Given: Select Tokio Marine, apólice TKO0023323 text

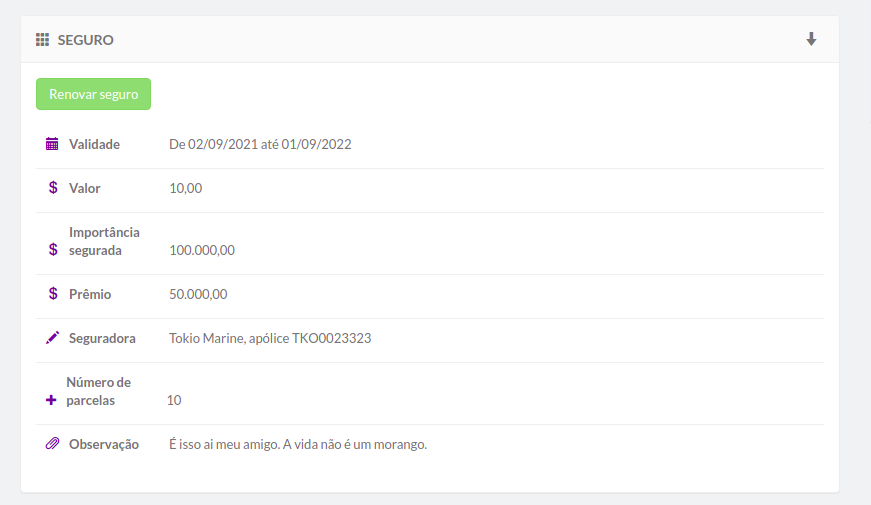Looking at the screenshot, I should pyautogui.click(x=270, y=338).
